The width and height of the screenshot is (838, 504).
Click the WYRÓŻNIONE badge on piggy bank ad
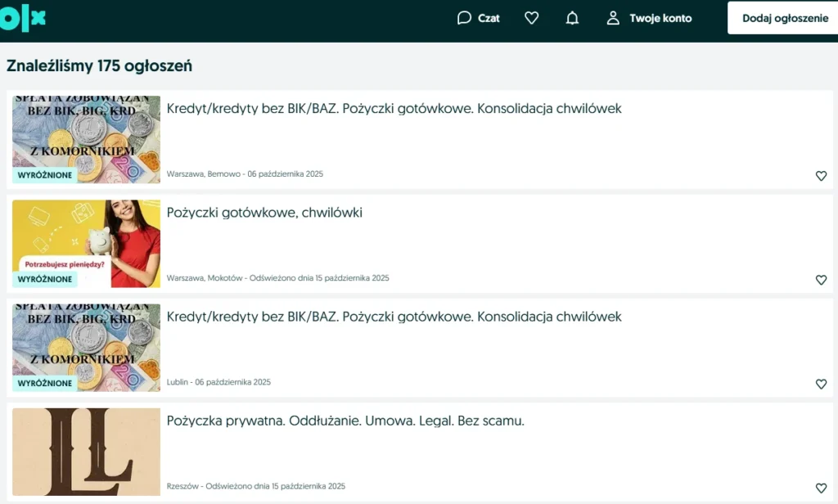click(x=45, y=279)
